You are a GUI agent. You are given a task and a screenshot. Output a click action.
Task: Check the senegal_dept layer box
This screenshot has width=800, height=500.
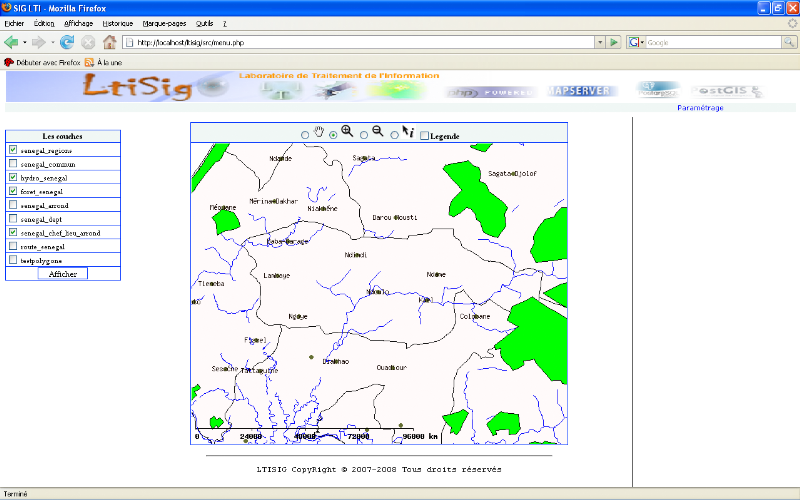tap(12, 218)
